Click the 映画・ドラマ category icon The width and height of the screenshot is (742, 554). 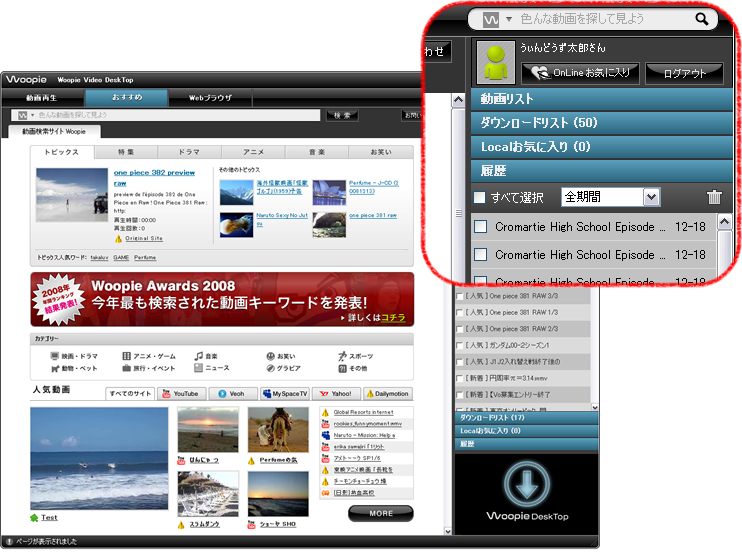55,356
